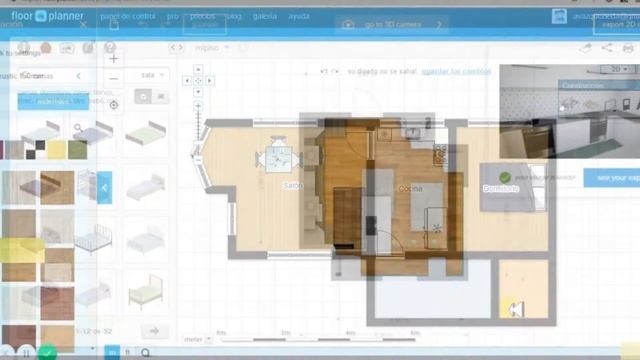Click the help question mark icon
This screenshot has width=640, height=360.
(109, 47)
